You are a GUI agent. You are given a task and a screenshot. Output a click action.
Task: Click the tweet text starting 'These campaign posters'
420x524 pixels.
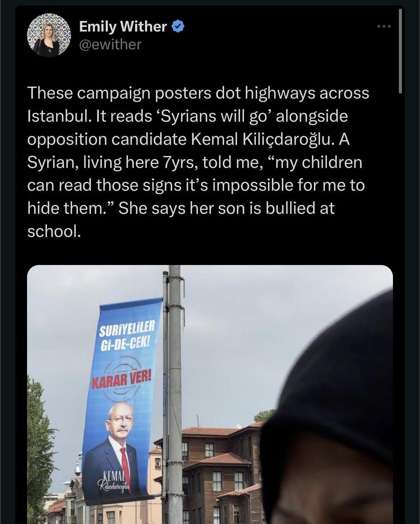click(198, 162)
